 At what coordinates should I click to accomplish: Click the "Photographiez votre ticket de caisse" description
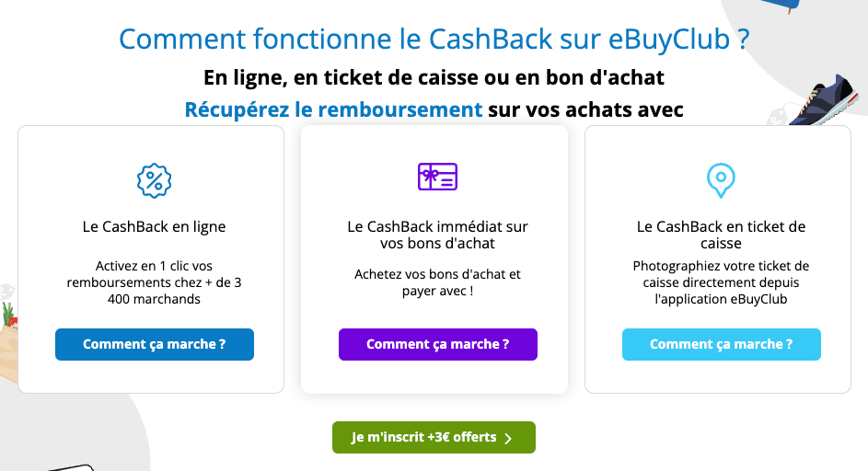coord(721,282)
